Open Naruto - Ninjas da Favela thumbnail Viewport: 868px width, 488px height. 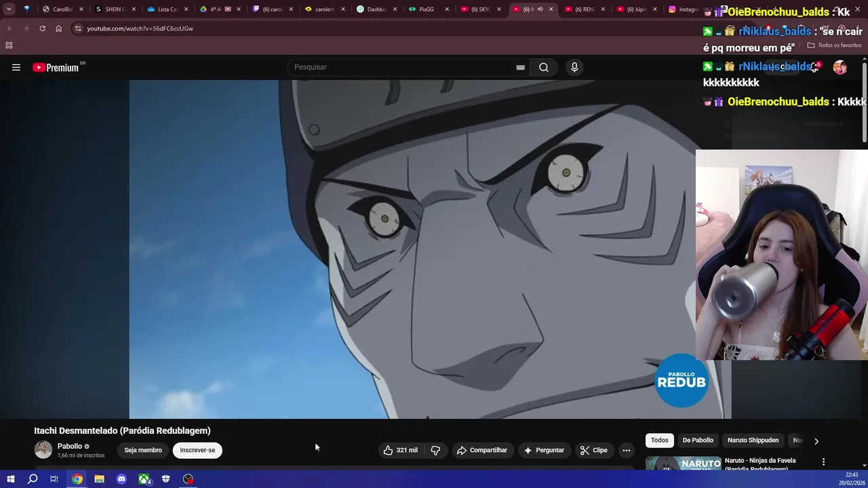tap(683, 464)
